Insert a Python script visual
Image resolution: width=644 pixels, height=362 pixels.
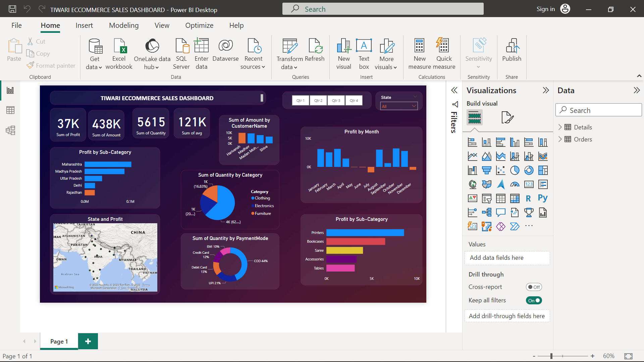(543, 198)
